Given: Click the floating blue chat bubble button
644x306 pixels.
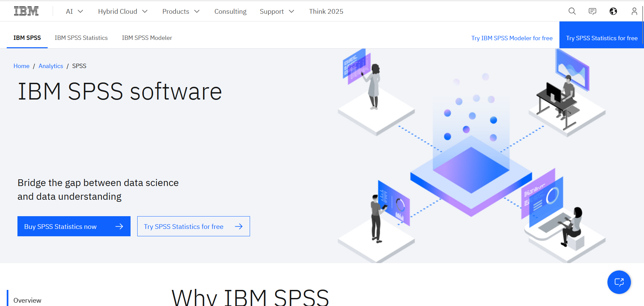Looking at the screenshot, I should click(619, 282).
